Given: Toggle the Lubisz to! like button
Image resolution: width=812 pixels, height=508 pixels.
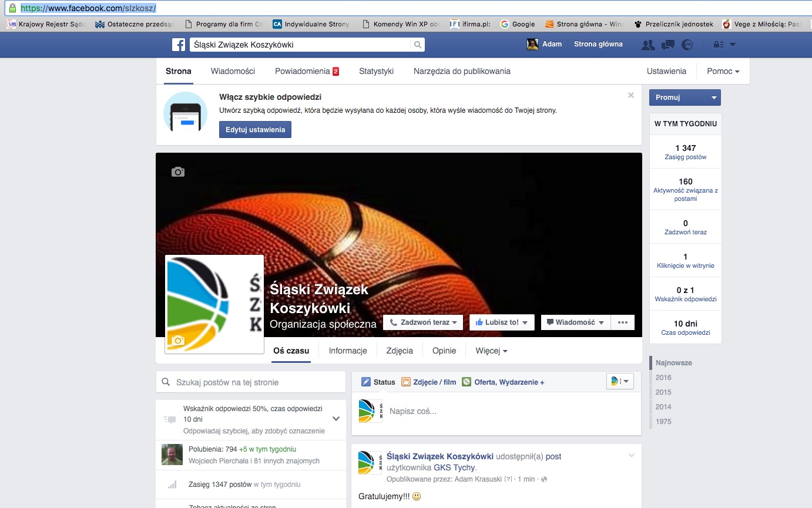Looking at the screenshot, I should [x=501, y=322].
